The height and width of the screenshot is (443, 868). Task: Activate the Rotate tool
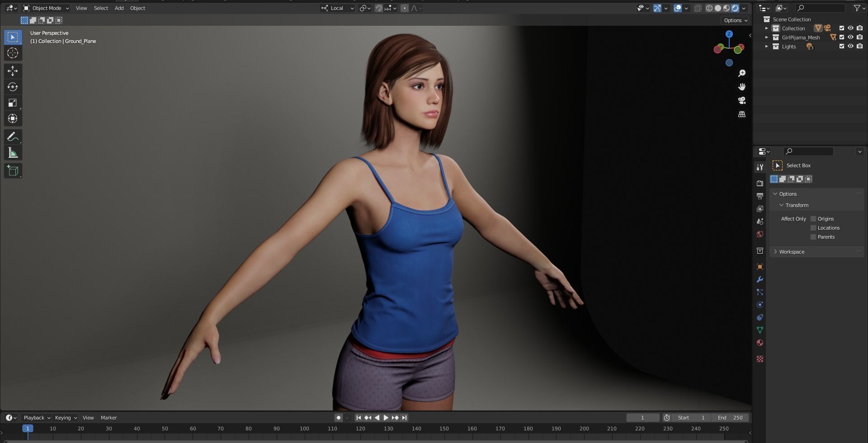[13, 87]
